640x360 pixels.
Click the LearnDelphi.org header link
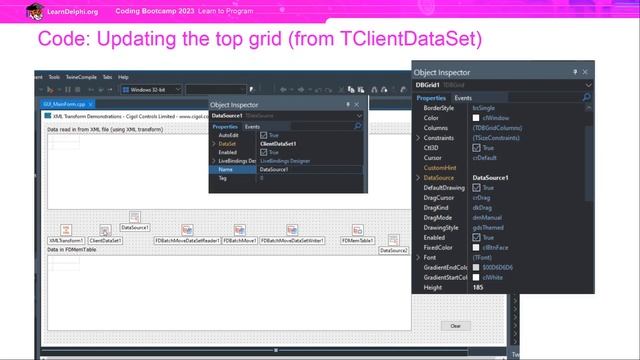(x=73, y=11)
